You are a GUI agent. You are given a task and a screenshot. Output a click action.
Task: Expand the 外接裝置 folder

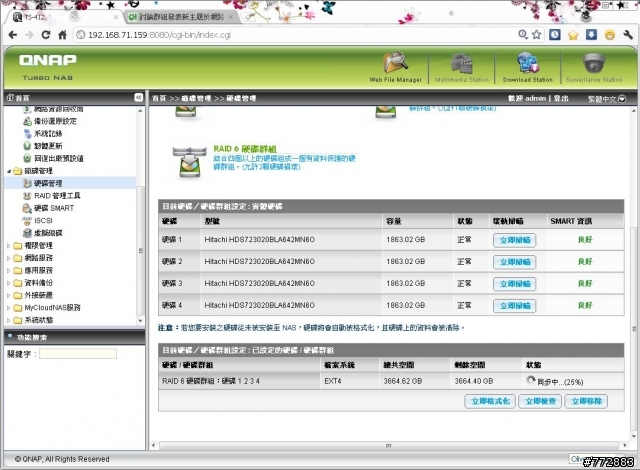(x=9, y=295)
